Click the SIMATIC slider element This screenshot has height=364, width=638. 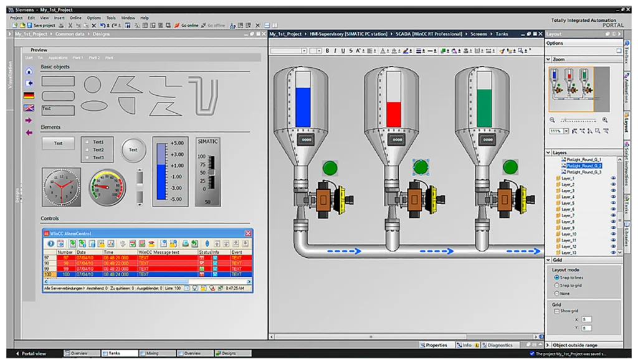[x=208, y=172]
